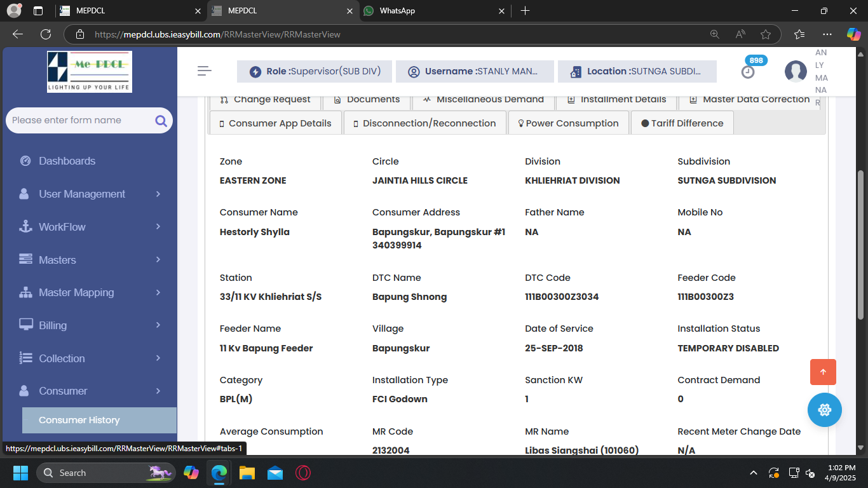Expand the Collection sidebar menu
Screen dimensions: 868x488
pyautogui.click(x=90, y=358)
